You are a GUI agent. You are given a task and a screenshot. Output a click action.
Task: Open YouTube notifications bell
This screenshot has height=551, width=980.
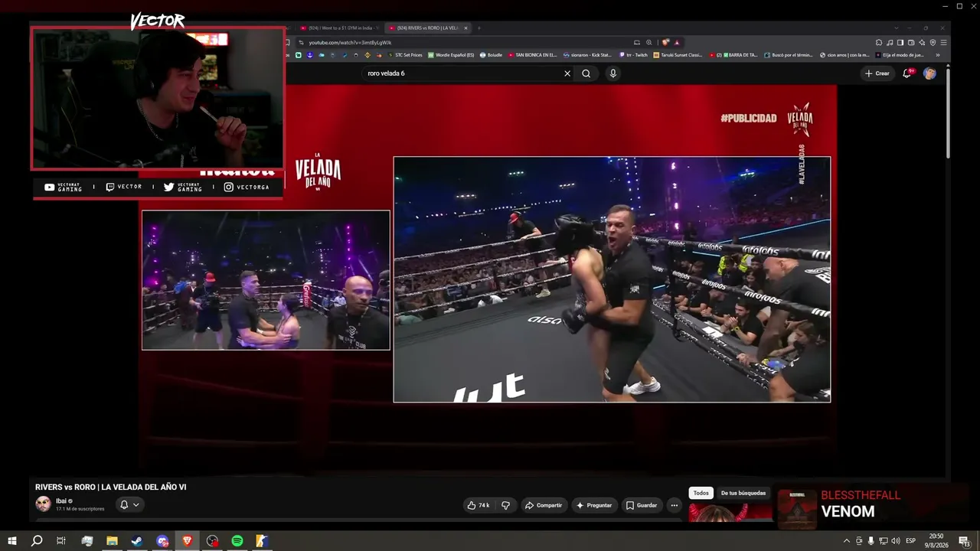[x=906, y=73]
